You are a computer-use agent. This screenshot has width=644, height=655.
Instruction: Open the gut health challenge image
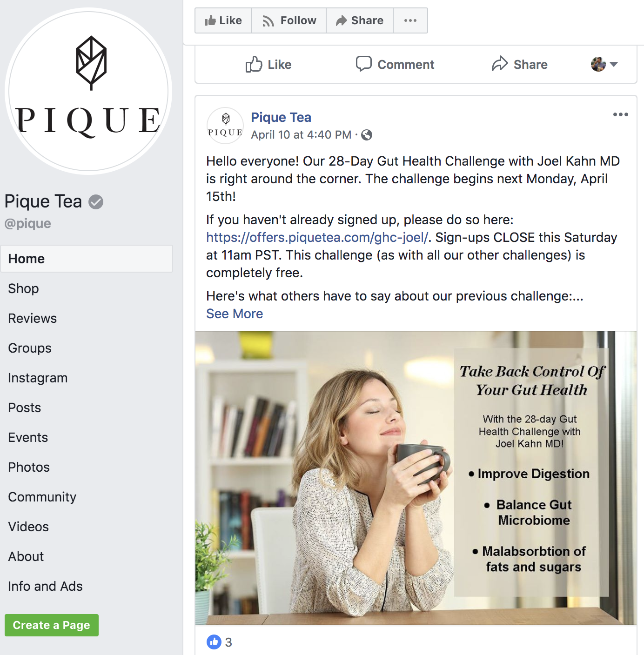click(x=416, y=478)
